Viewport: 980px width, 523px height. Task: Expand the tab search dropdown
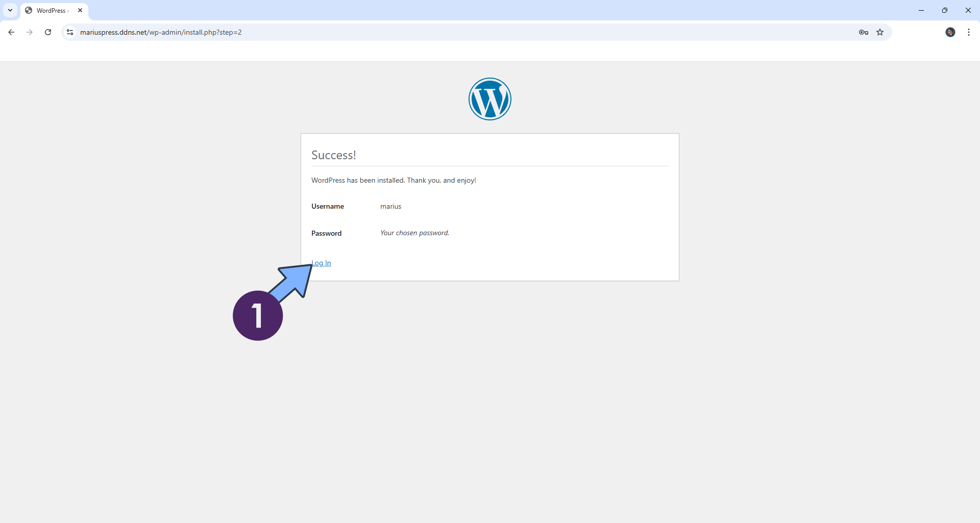pos(10,10)
